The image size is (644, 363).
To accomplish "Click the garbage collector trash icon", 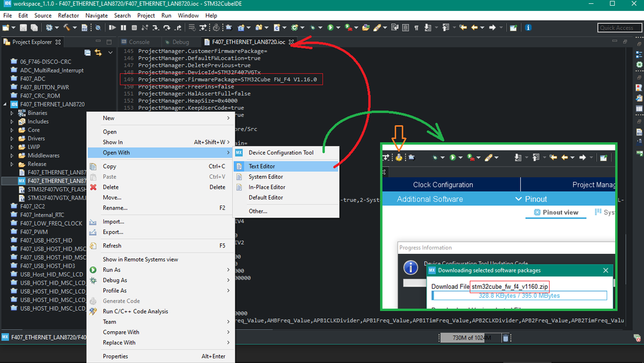I will click(506, 338).
